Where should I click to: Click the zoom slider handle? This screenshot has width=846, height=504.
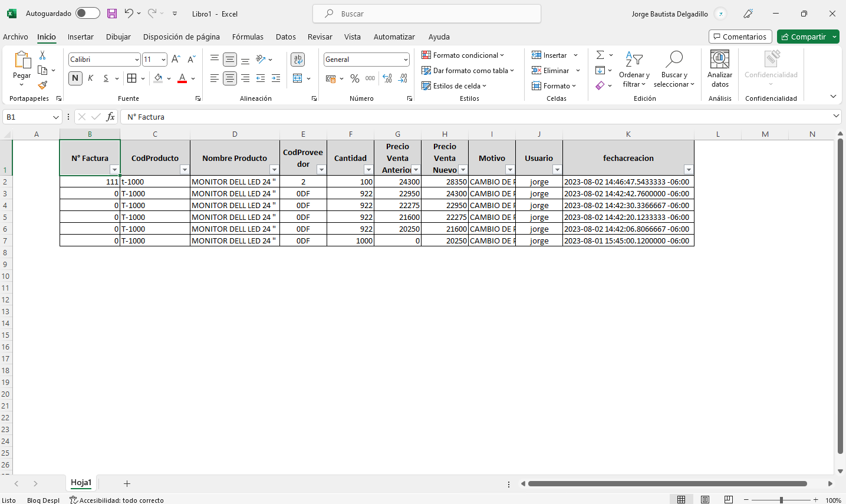[x=781, y=500]
